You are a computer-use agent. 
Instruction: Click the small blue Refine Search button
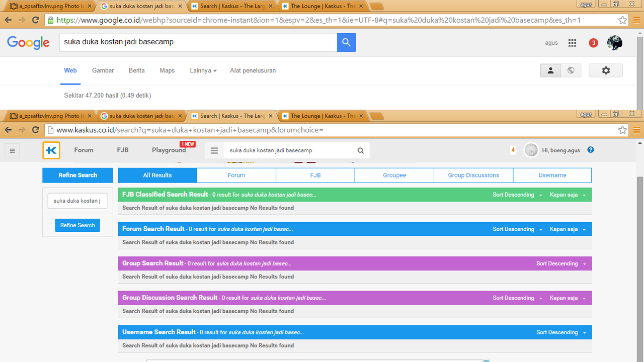77,225
